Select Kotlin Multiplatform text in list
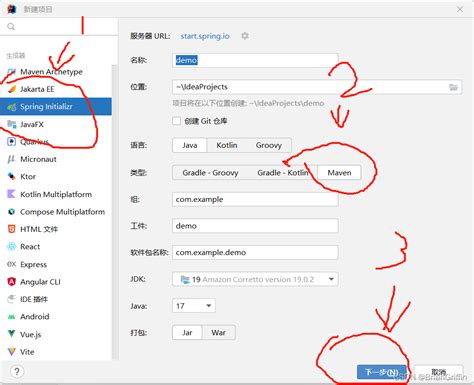Image resolution: width=474 pixels, height=385 pixels. click(56, 194)
